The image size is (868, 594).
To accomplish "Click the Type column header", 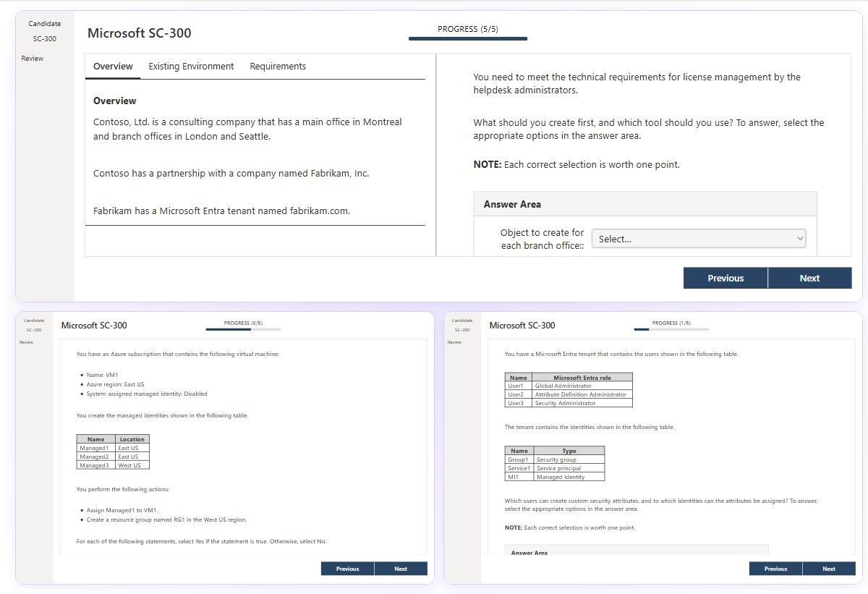I will (x=569, y=451).
